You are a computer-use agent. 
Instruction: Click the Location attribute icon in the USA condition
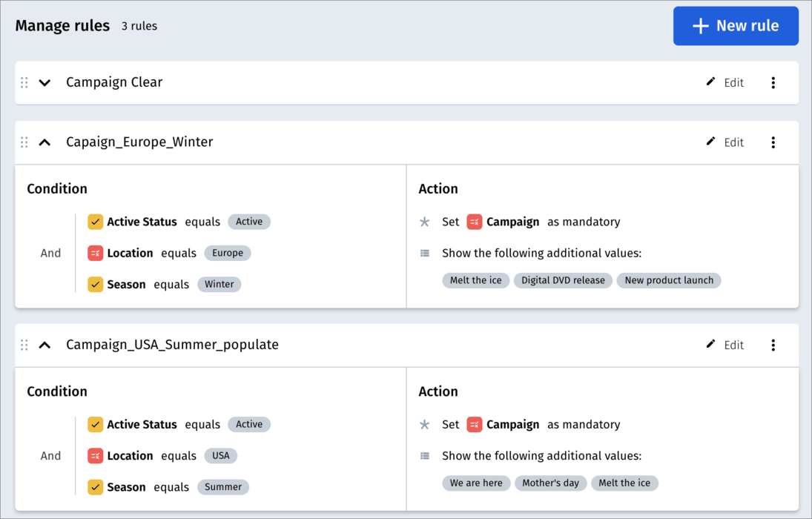click(95, 455)
